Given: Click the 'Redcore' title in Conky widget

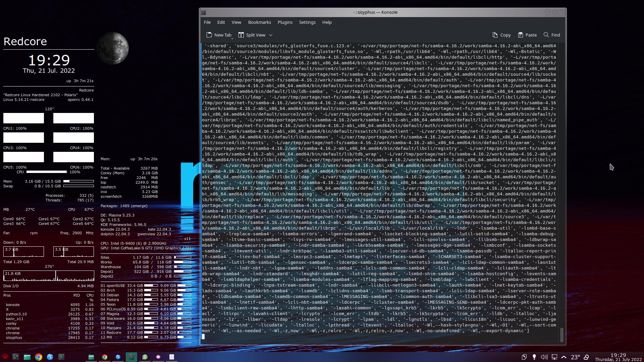Looking at the screenshot, I should pyautogui.click(x=25, y=41).
